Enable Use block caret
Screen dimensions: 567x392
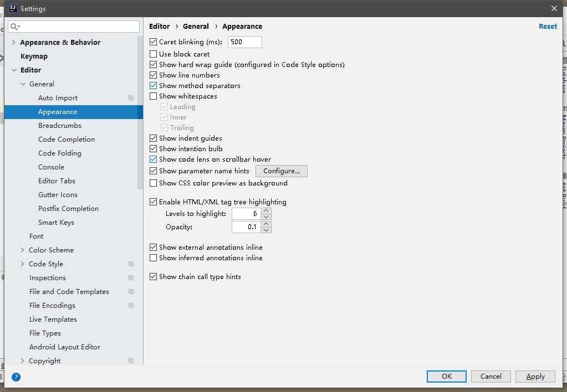point(154,54)
